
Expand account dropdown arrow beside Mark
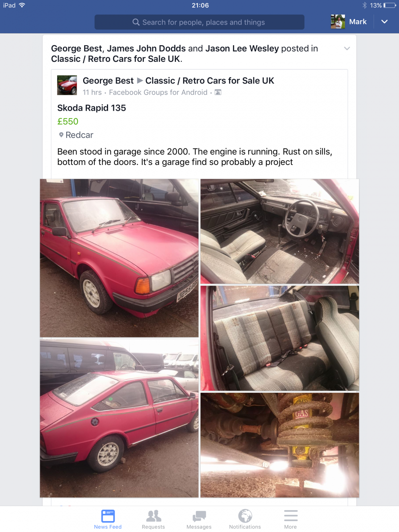point(384,22)
